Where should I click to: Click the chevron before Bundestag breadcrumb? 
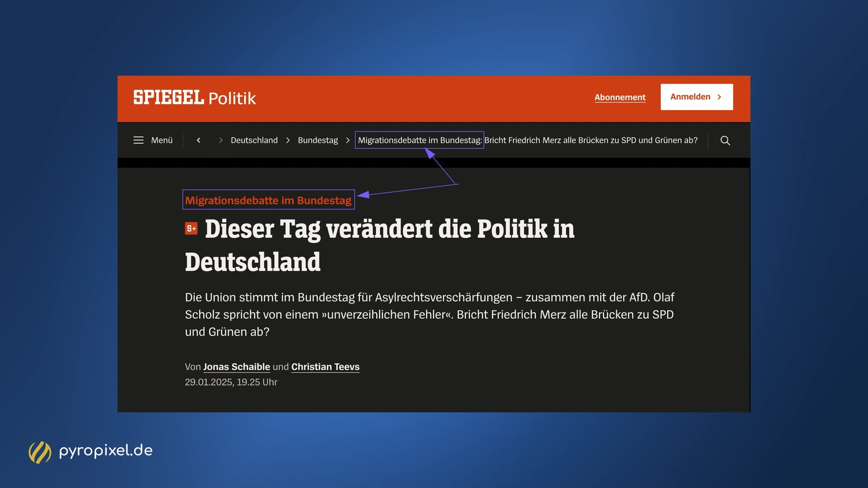tap(288, 140)
